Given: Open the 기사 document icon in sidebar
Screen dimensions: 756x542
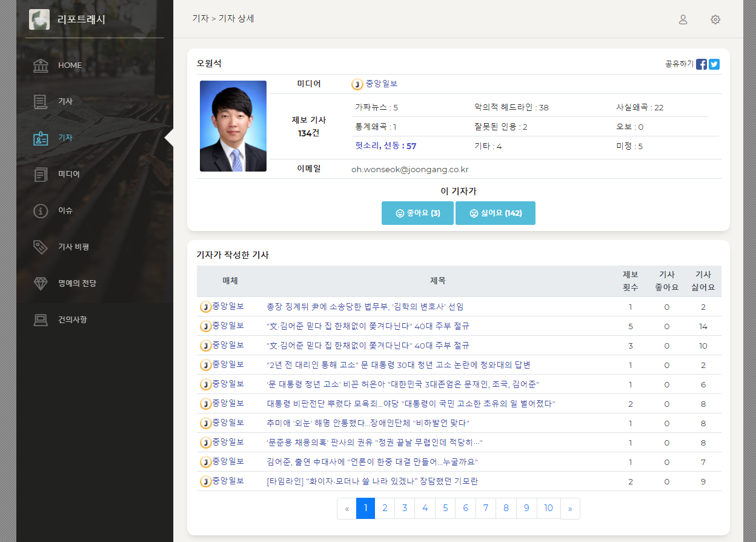Looking at the screenshot, I should pyautogui.click(x=41, y=102).
